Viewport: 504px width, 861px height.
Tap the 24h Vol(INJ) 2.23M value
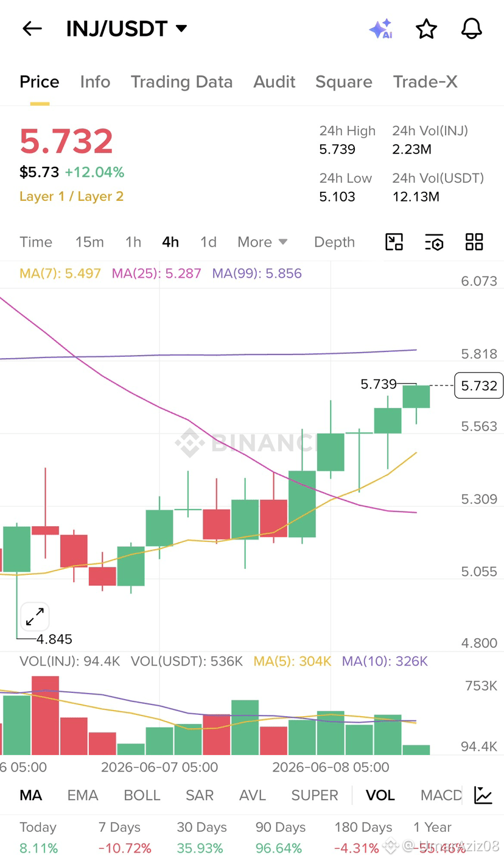(412, 149)
